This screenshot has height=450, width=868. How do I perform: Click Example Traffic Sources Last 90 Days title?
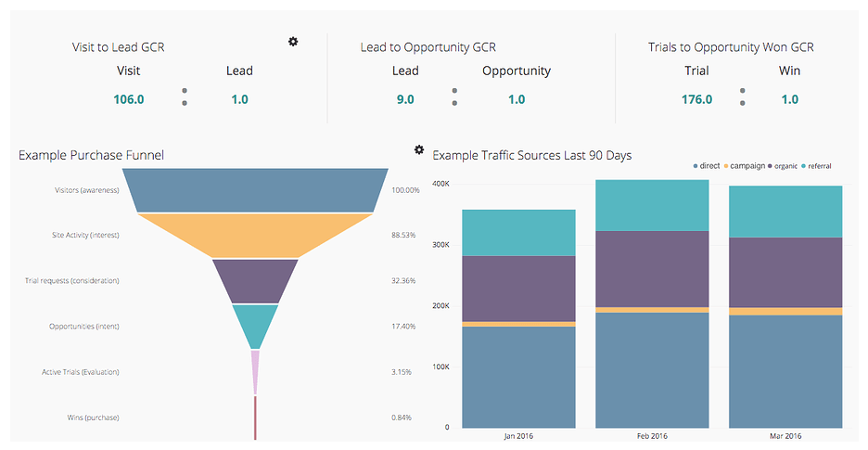tap(532, 155)
